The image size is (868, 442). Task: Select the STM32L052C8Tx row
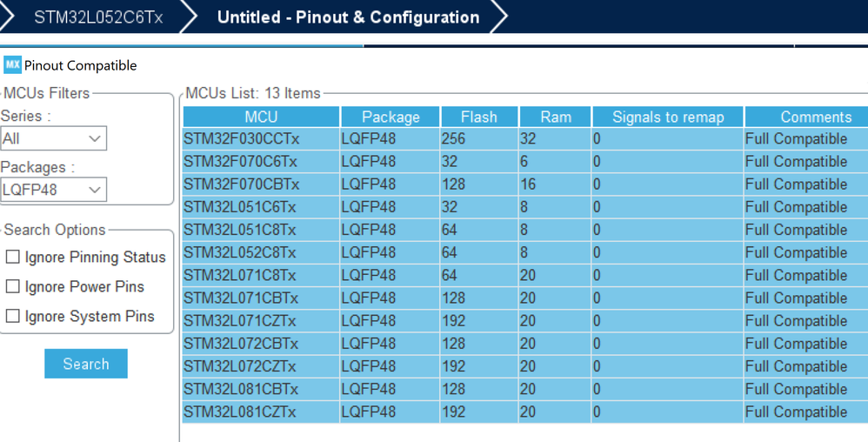[525, 252]
